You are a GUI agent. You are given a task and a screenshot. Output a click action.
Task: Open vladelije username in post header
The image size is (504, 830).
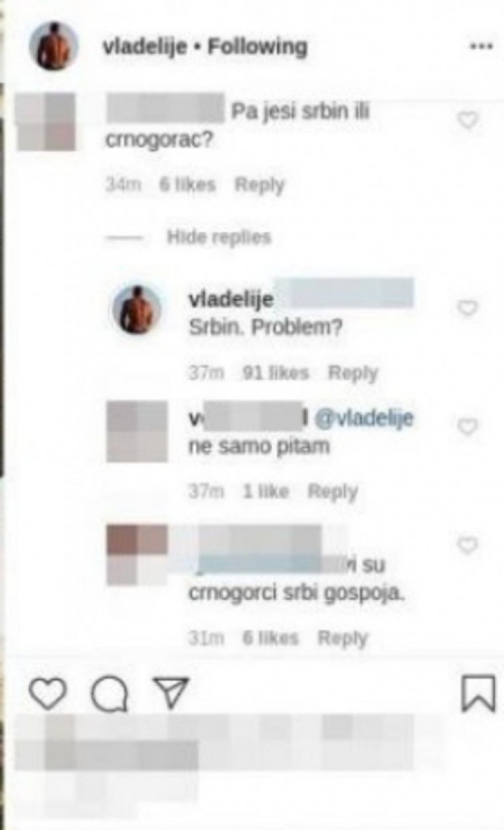coord(144,46)
